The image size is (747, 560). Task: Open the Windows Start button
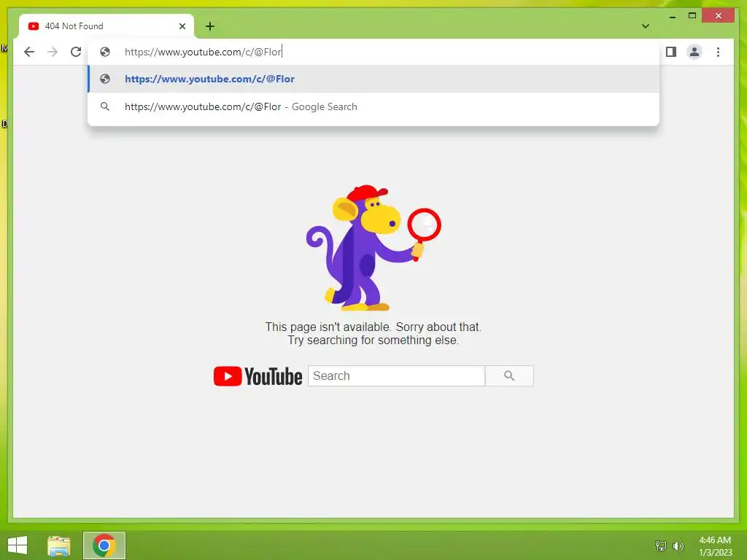click(18, 545)
